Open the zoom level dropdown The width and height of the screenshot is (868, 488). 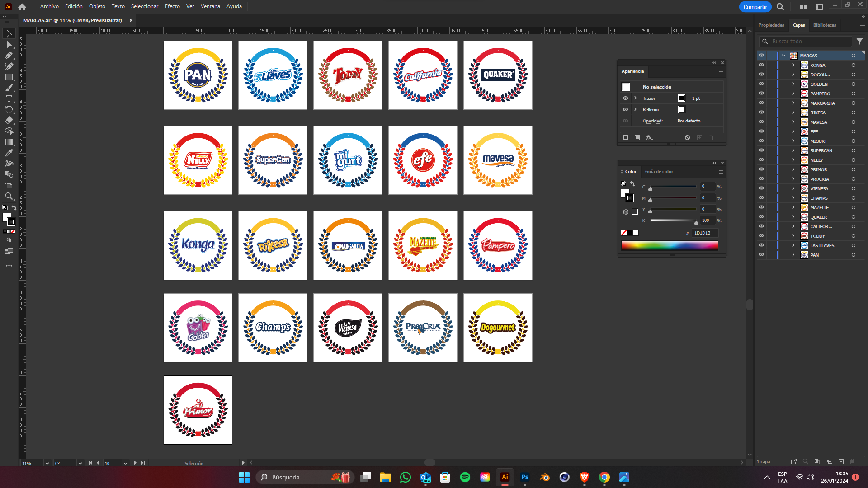coord(47,463)
